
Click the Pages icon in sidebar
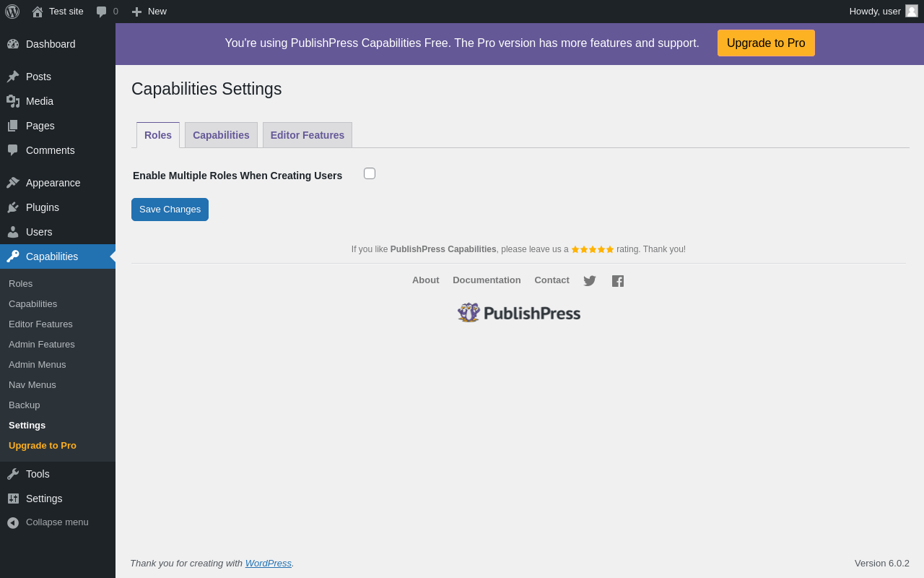click(x=13, y=126)
